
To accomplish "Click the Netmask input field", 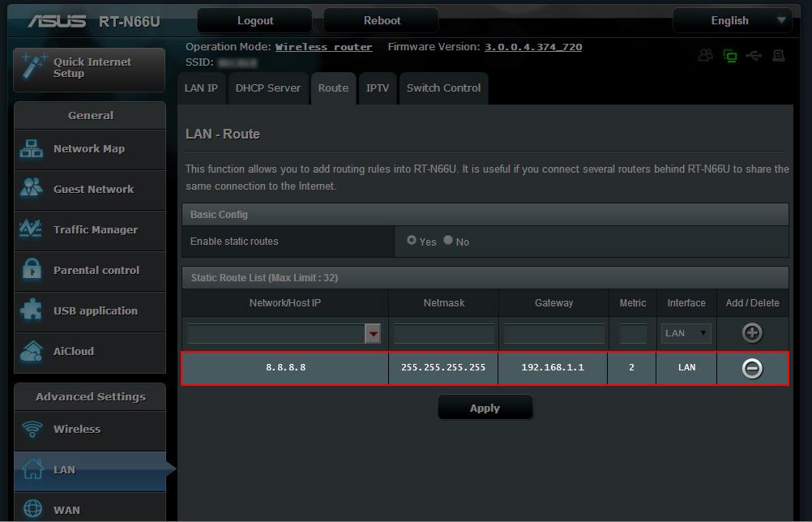I will pyautogui.click(x=444, y=333).
